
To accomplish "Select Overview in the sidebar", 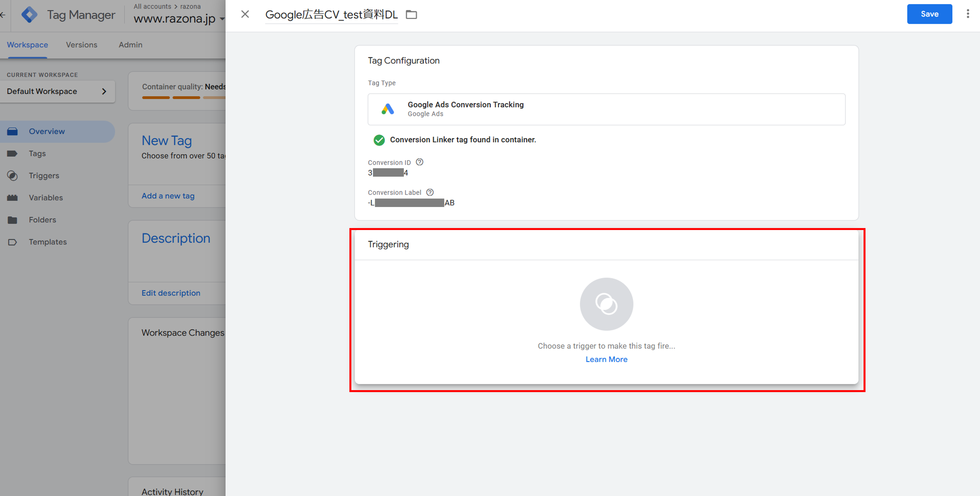I will [57, 132].
